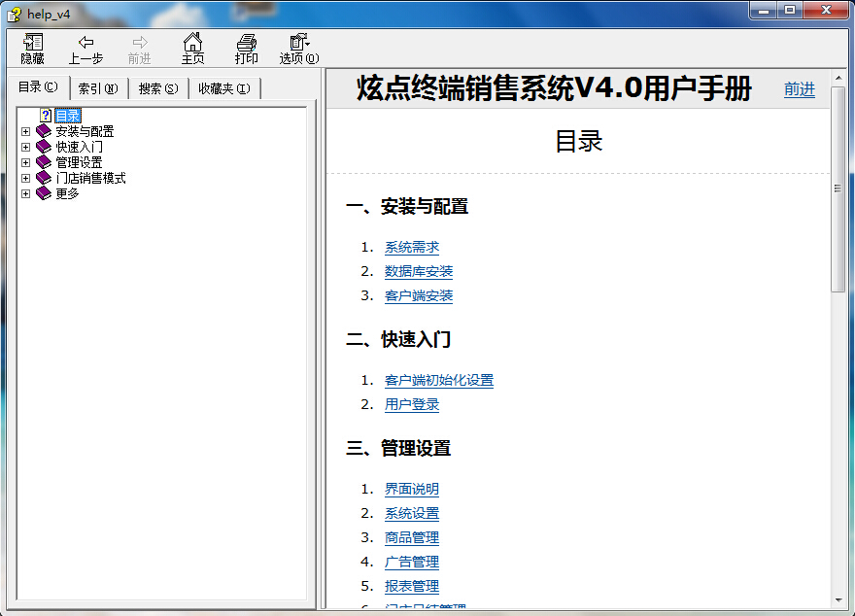Expand the 门店销售模式 tree node

point(25,178)
